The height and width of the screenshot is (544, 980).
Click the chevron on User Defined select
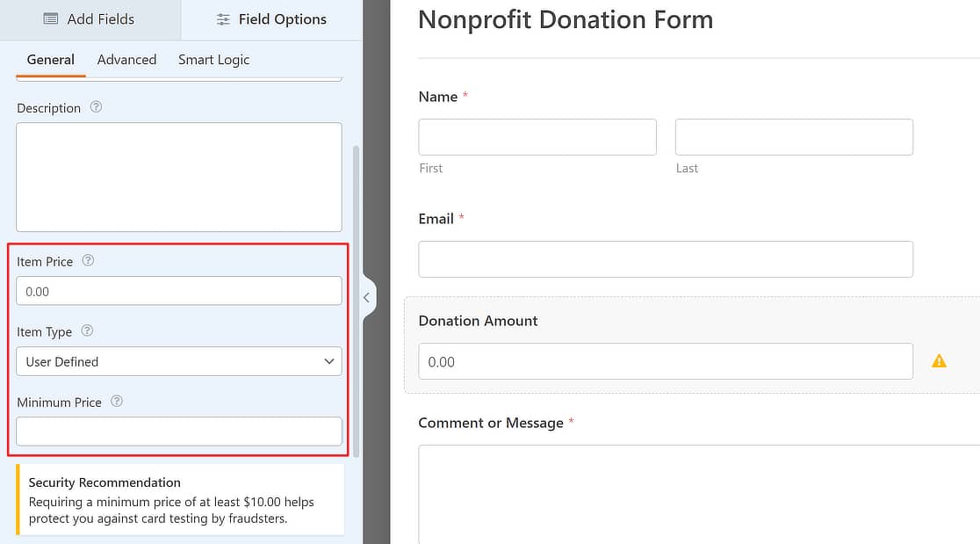(328, 361)
